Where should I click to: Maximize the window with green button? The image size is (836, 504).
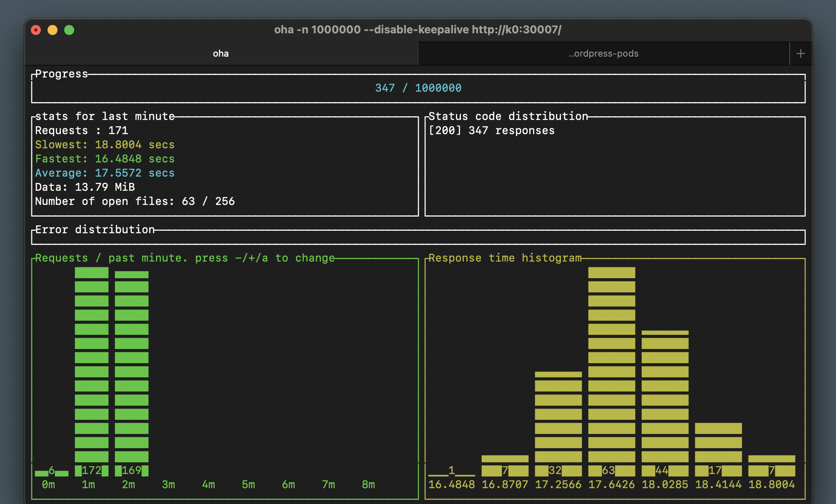pos(69,30)
